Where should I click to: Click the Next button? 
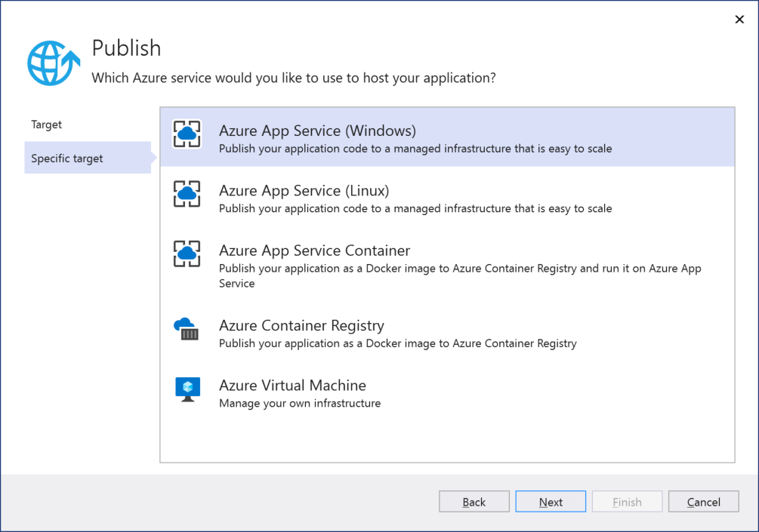point(550,501)
